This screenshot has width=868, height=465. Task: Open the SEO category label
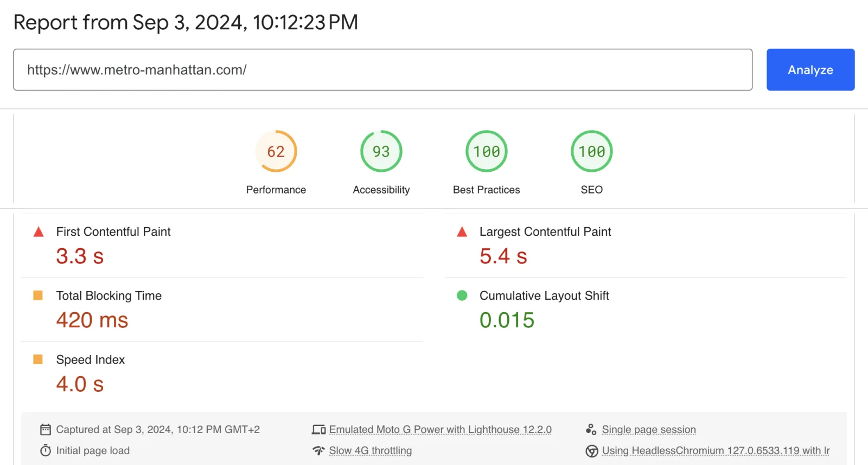pos(592,190)
